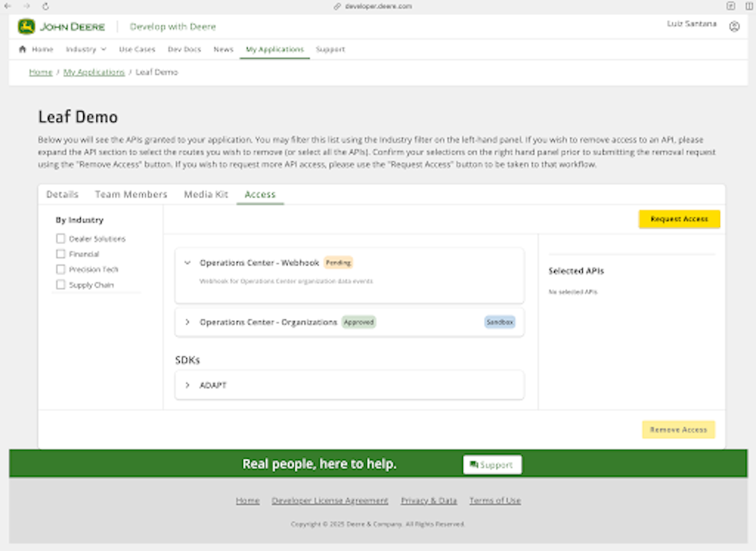Select the Access tab

(260, 194)
